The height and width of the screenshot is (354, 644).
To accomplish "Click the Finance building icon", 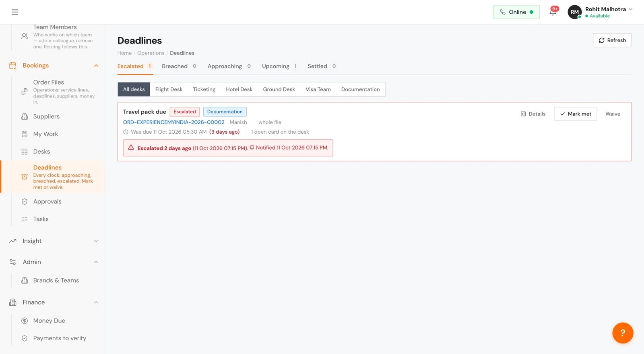I will click(x=13, y=302).
